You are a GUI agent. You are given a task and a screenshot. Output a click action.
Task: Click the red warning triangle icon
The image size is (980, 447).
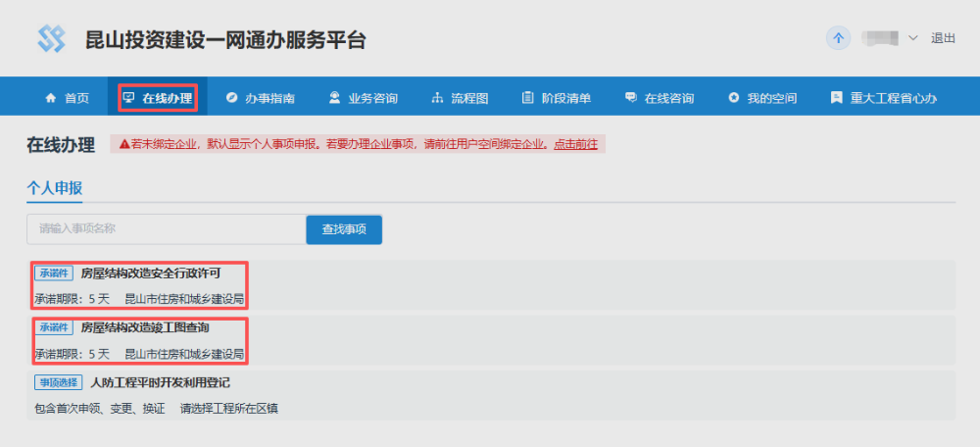coord(125,144)
